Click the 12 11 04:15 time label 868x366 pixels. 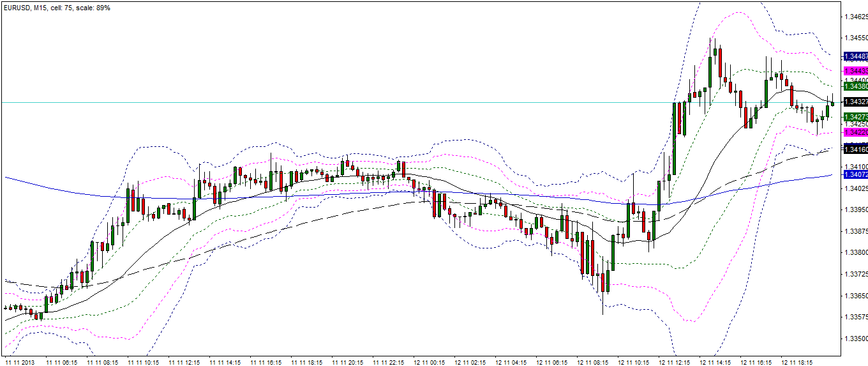[511, 362]
